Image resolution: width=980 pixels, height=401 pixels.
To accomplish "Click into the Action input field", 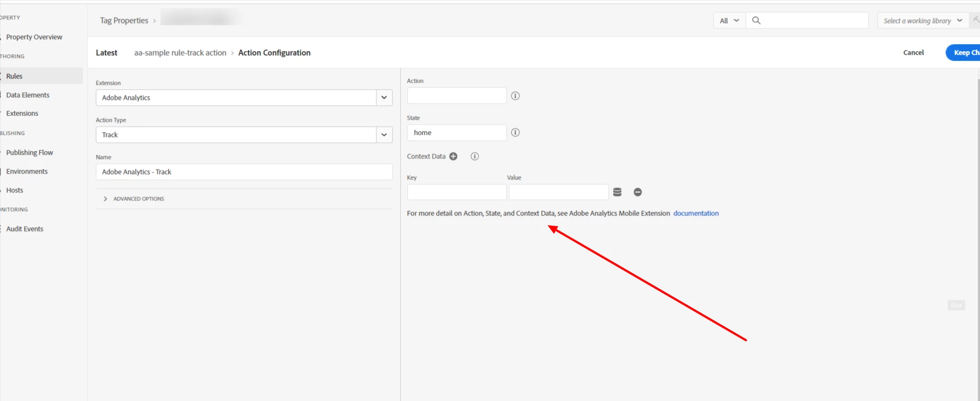I will point(457,96).
